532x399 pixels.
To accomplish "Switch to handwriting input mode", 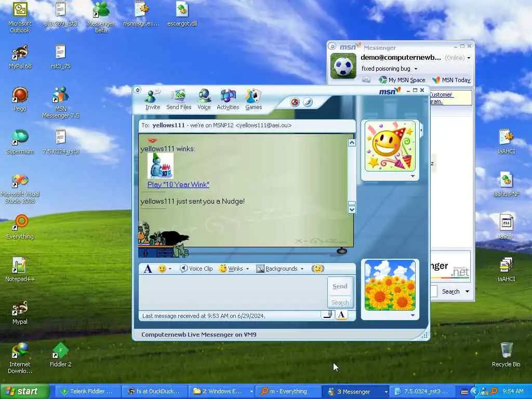I will [x=328, y=315].
